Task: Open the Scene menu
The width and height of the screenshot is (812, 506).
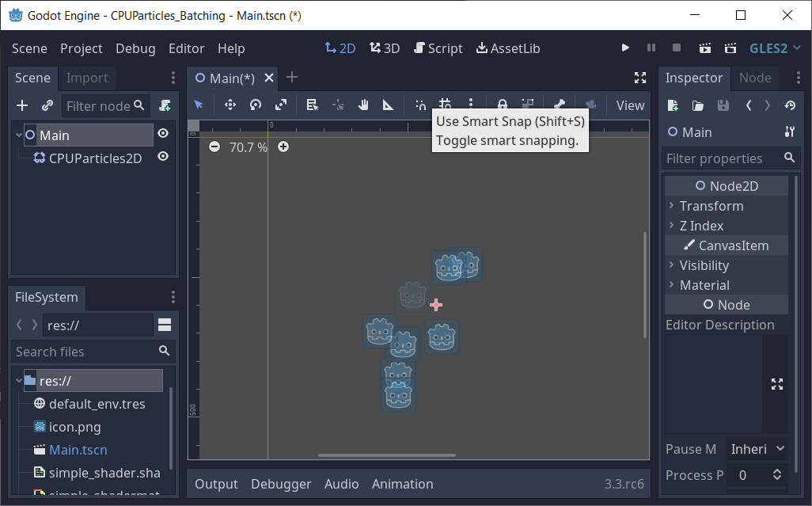Action: click(29, 48)
